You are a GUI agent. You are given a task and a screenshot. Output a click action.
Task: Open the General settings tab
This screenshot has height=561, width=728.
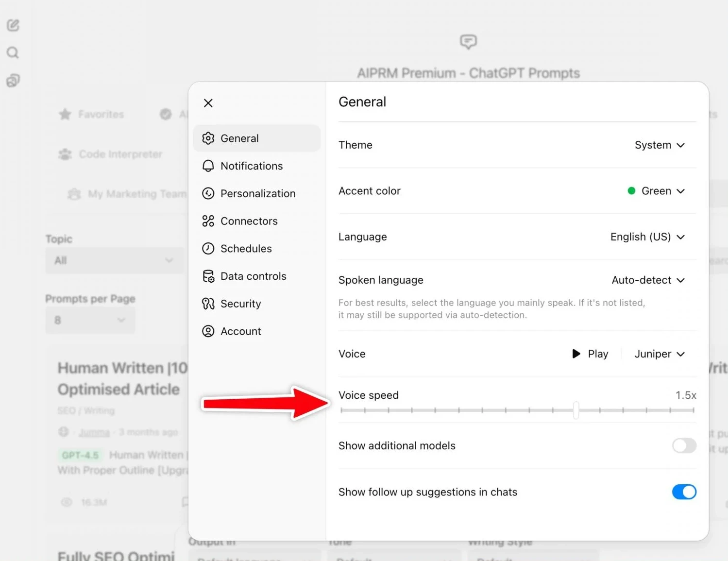click(257, 138)
